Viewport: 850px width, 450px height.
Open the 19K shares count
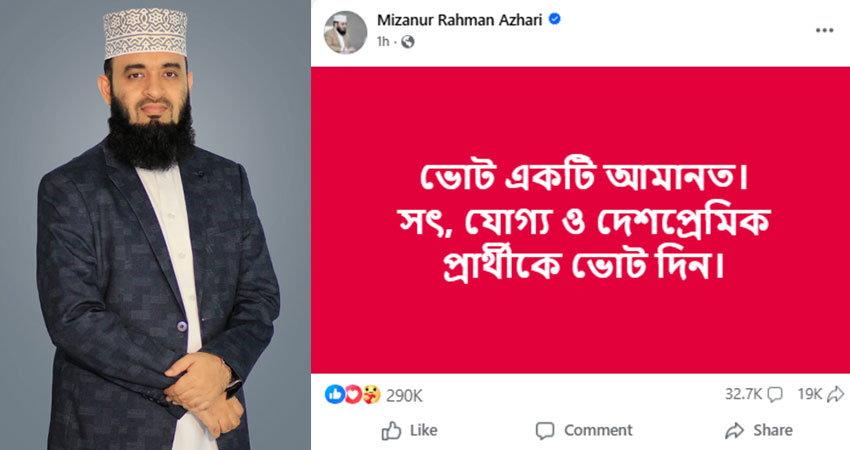point(810,394)
